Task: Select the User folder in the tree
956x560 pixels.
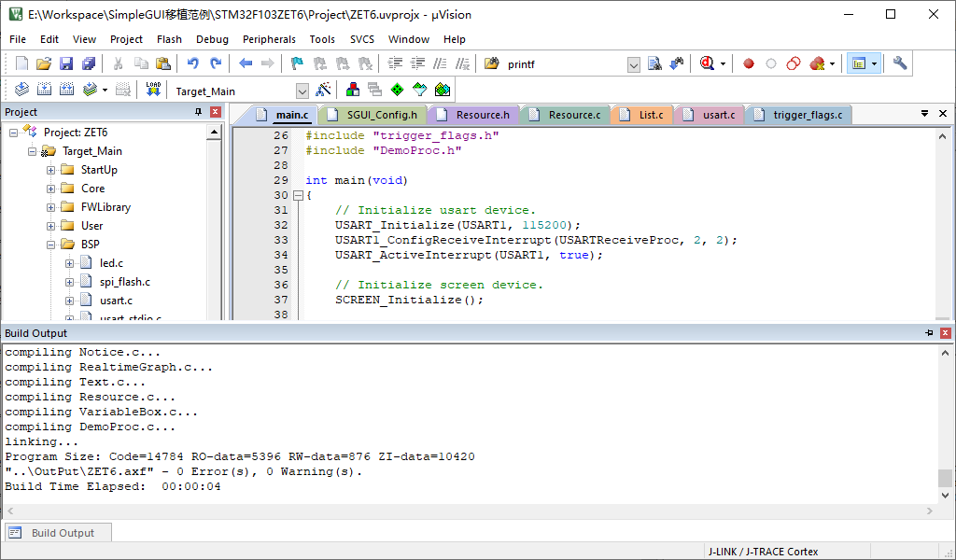Action: coord(92,226)
